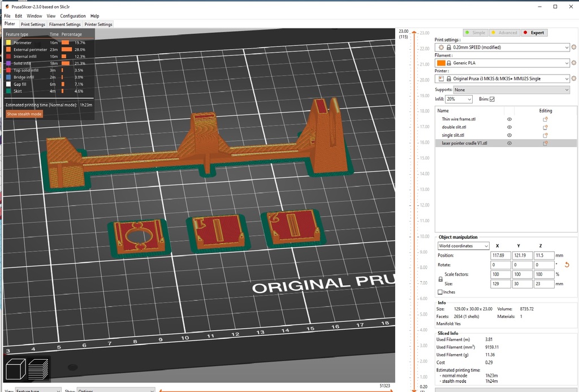Switch to the Print Settings tab
The width and height of the screenshot is (579, 392).
32,24
